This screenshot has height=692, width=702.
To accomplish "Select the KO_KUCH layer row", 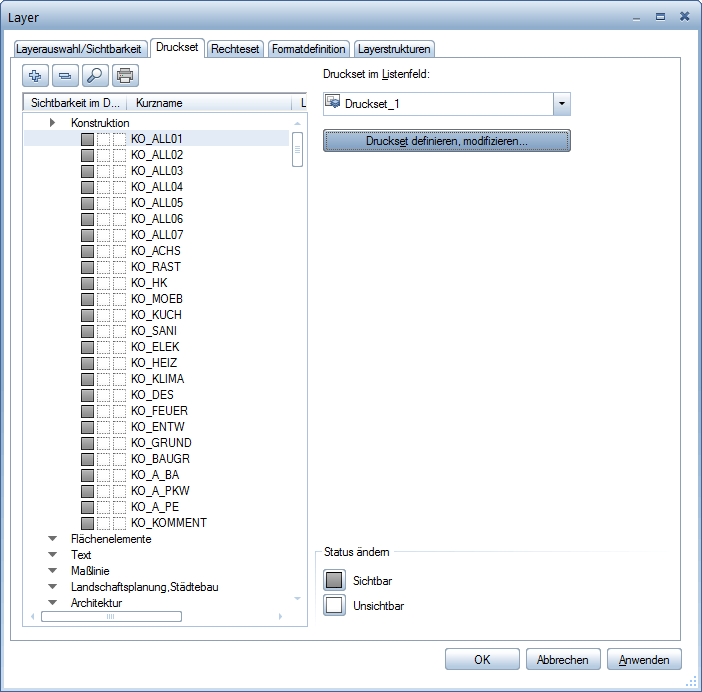I will pyautogui.click(x=157, y=315).
